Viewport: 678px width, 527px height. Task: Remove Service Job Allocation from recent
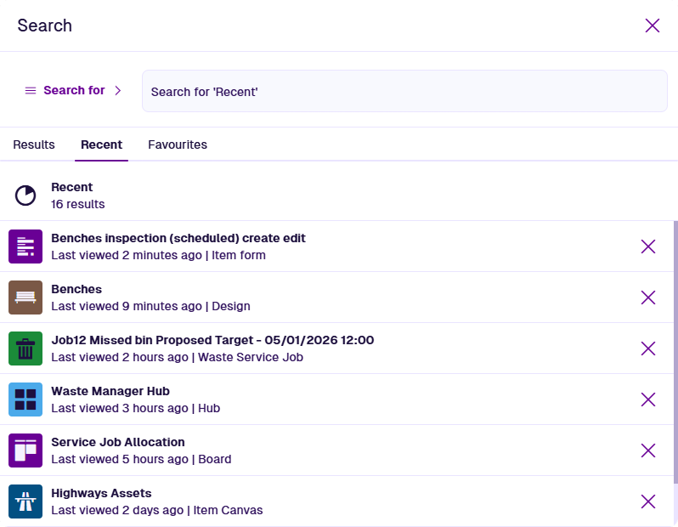[x=648, y=450]
